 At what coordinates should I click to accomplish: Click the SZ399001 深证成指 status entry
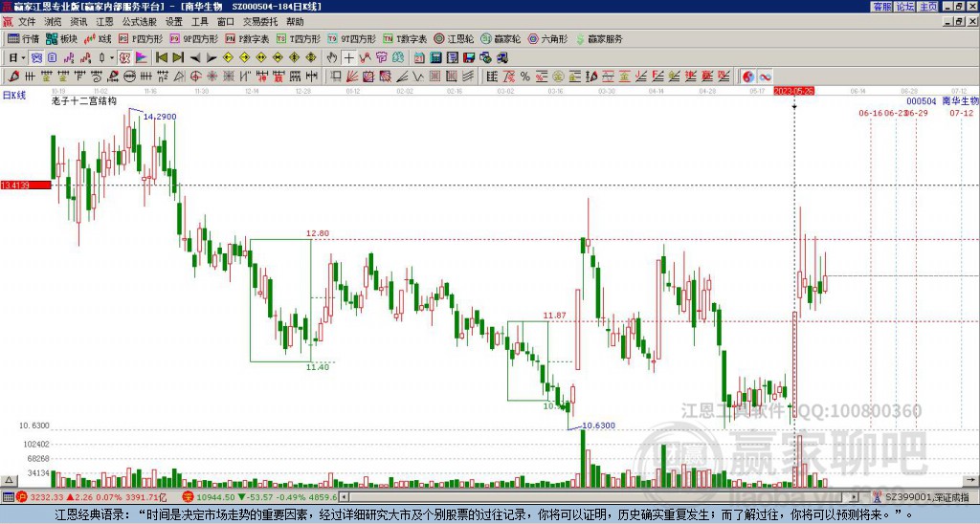(927, 497)
